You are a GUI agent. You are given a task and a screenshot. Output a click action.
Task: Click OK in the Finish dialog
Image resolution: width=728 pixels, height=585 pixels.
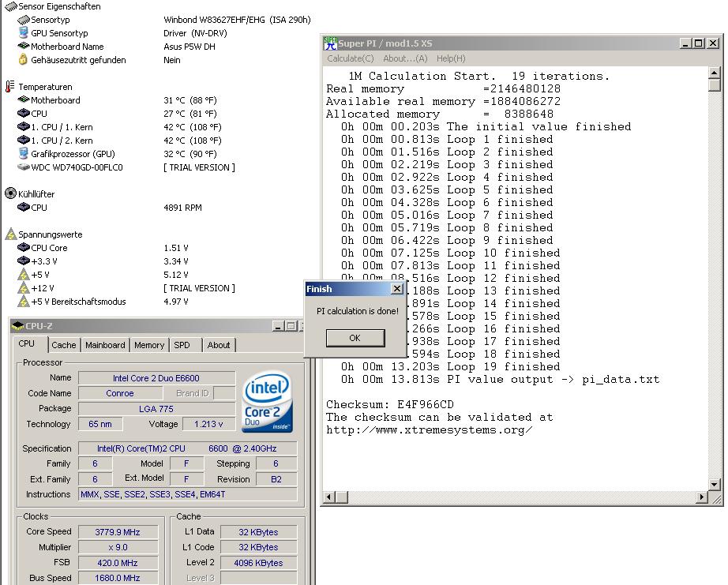(x=355, y=338)
